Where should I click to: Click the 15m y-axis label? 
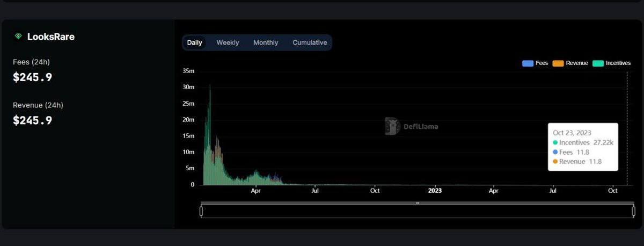[x=188, y=135]
